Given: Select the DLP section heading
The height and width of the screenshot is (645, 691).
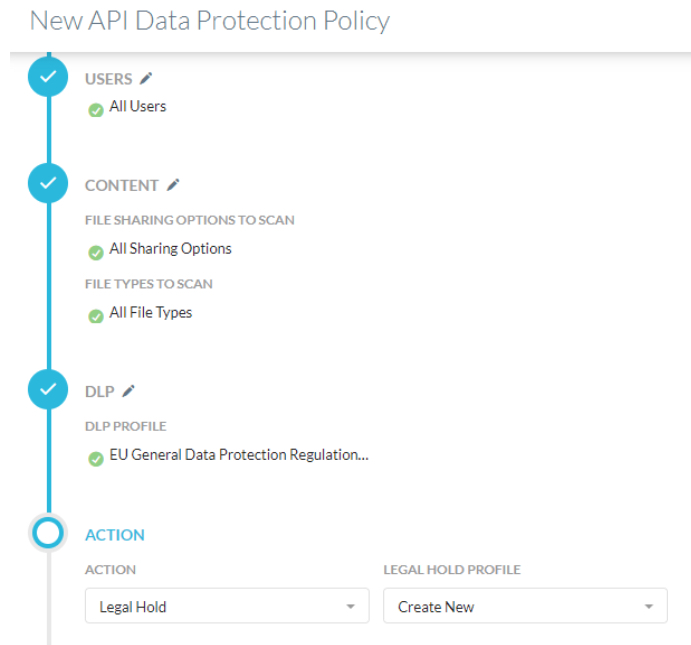Looking at the screenshot, I should (x=100, y=392).
